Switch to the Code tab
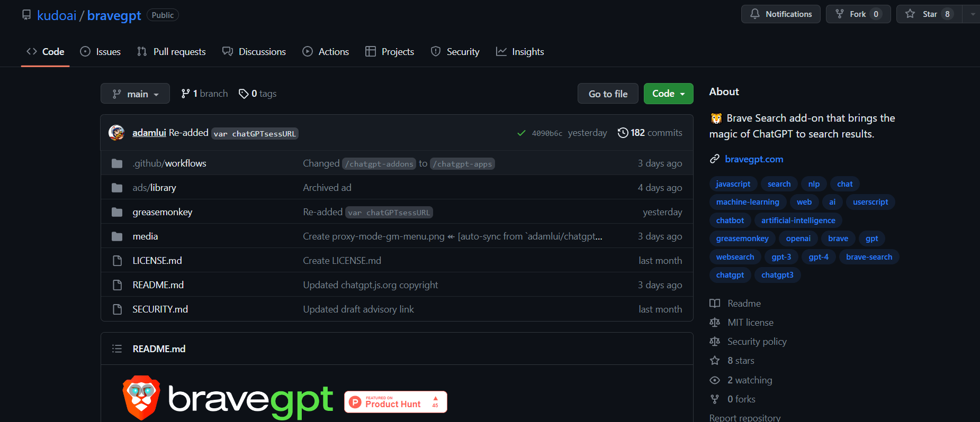 (46, 52)
